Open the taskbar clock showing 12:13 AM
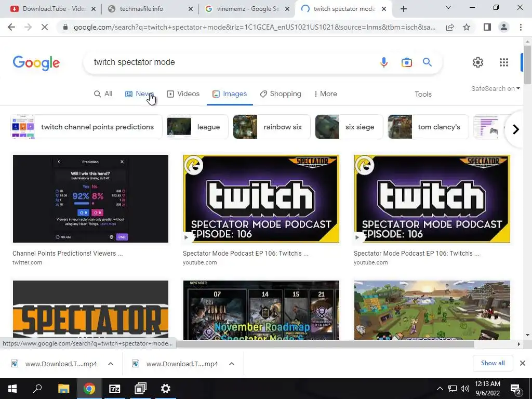532x399 pixels. [x=487, y=389]
